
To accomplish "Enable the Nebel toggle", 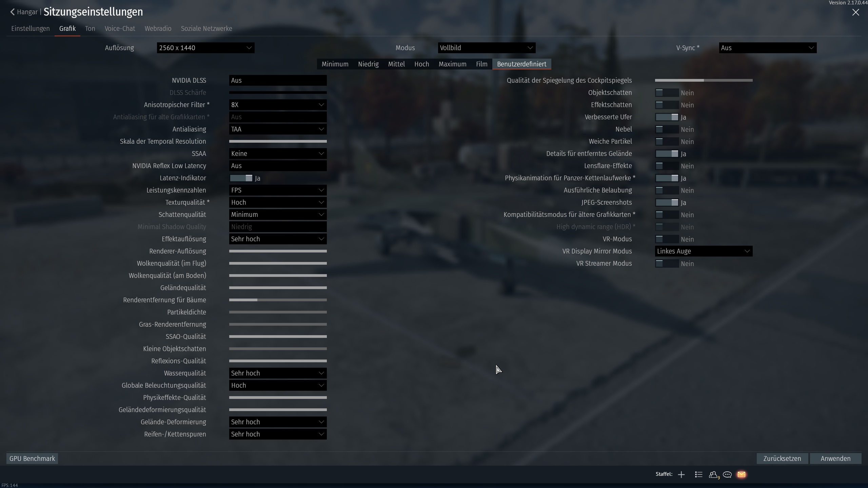I will [x=667, y=129].
